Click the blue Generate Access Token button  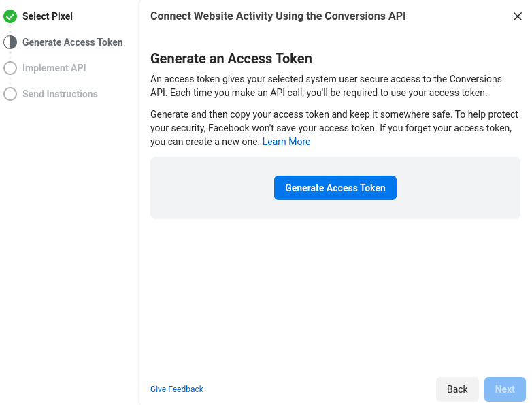point(335,188)
